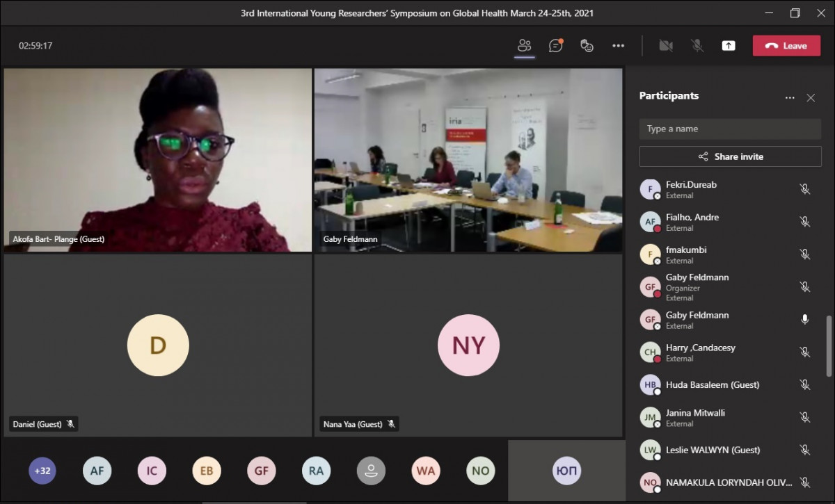Click the unnamed guest avatar in bottom strip
The width and height of the screenshot is (835, 504).
[x=371, y=471]
